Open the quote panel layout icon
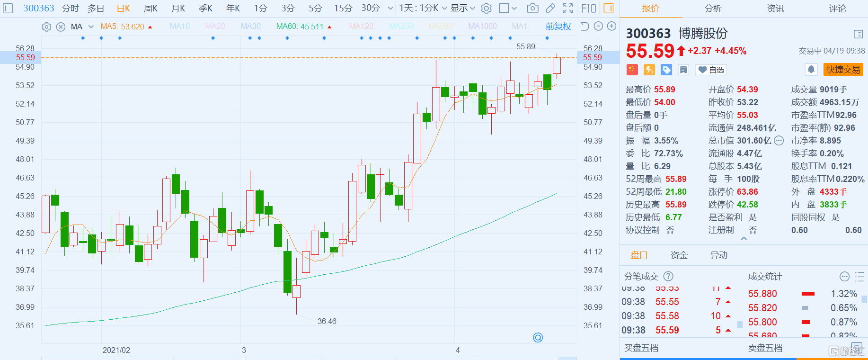The image size is (868, 360). click(858, 34)
